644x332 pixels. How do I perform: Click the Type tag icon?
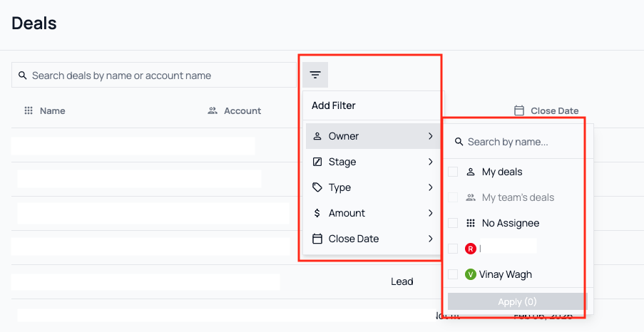[317, 187]
